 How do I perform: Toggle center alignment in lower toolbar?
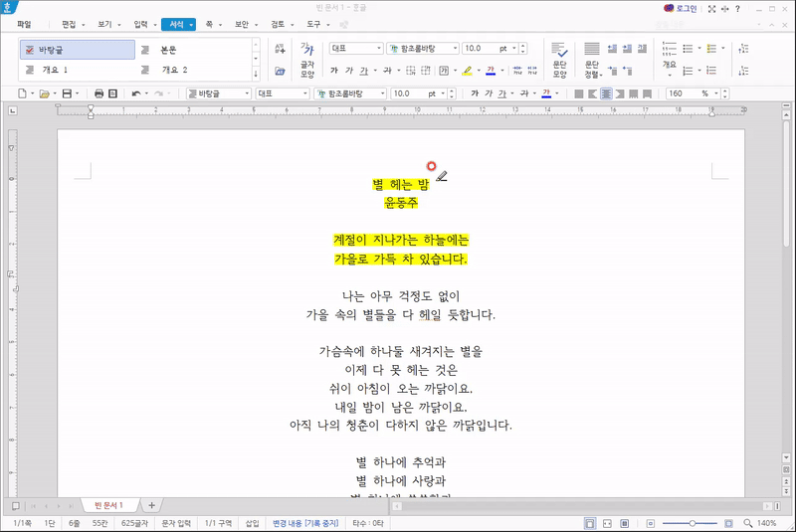(x=606, y=93)
